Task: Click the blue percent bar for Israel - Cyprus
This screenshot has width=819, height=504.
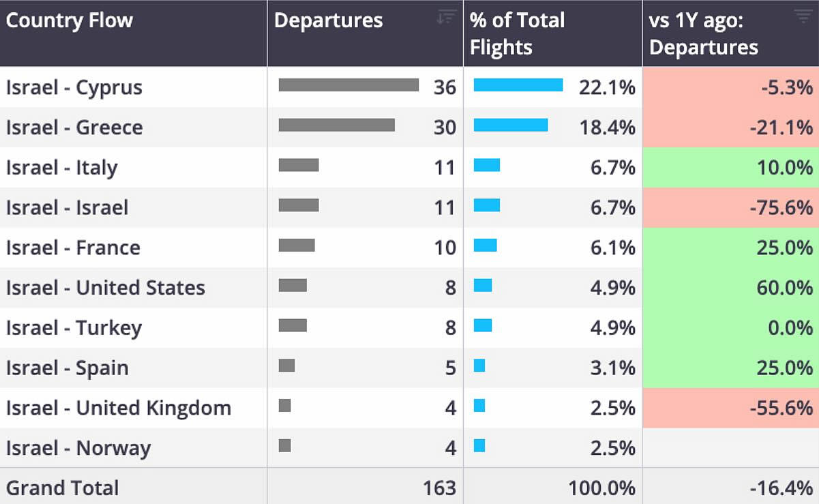Action: (518, 85)
